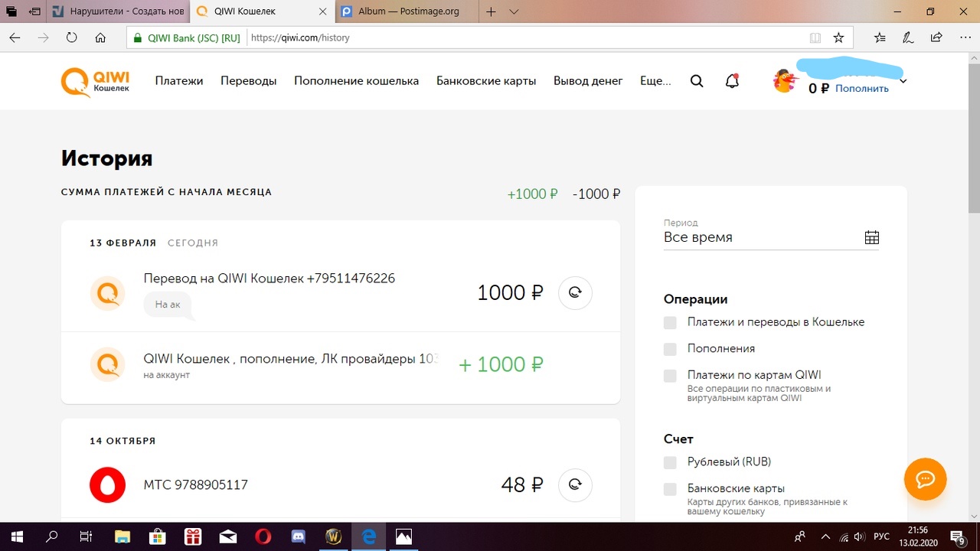The image size is (980, 551).
Task: Open Вывод денег menu
Action: pos(588,81)
